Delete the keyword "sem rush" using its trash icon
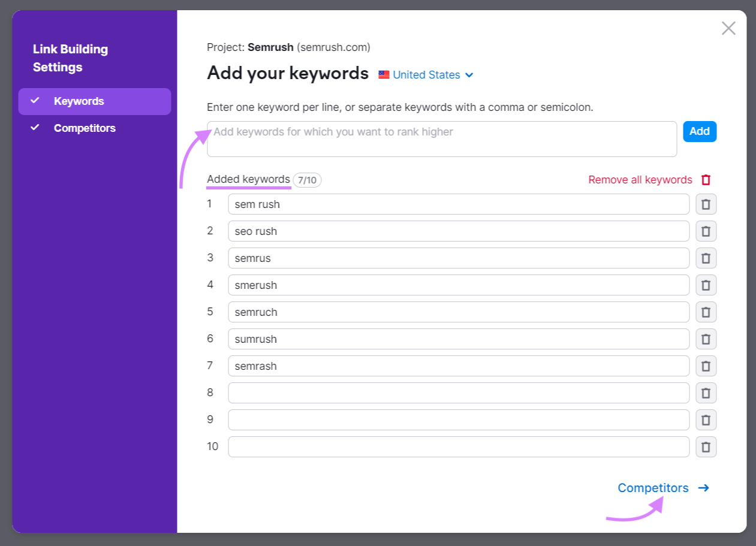Image resolution: width=756 pixels, height=546 pixels. pos(706,204)
